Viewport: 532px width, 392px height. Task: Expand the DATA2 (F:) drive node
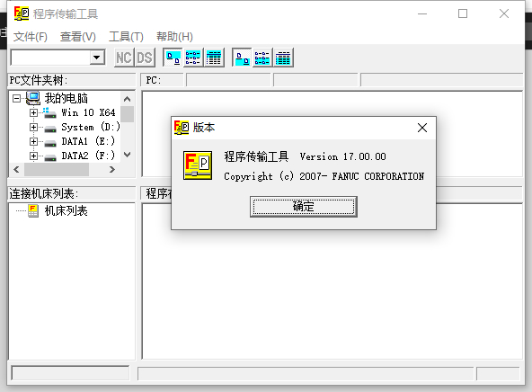point(33,156)
